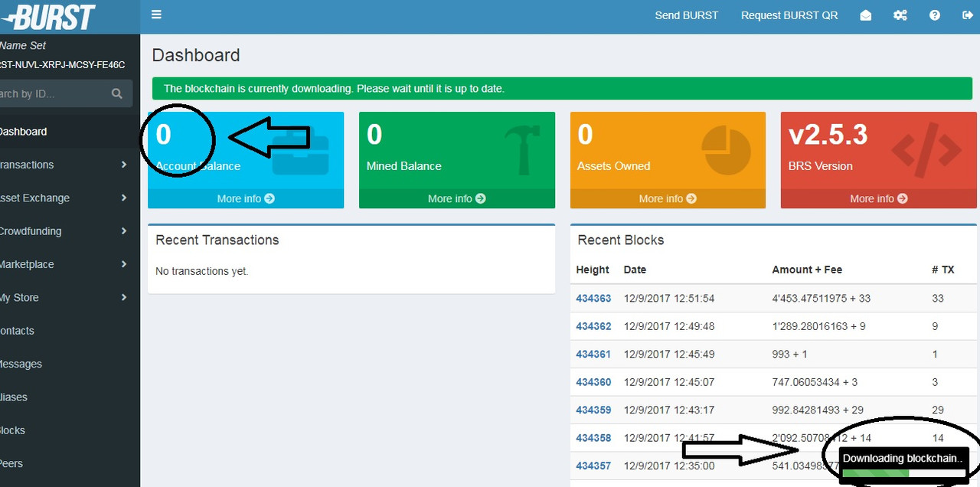Click the Recent Transactions heading
The height and width of the screenshot is (487, 980).
(217, 240)
